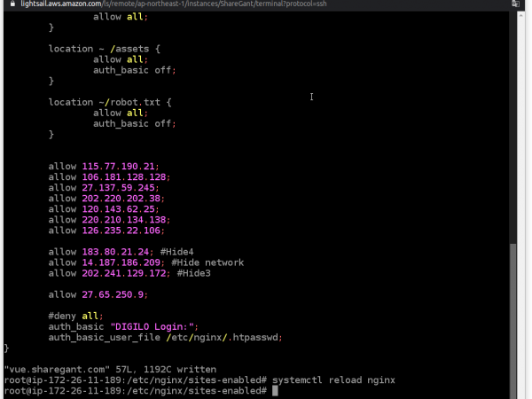The width and height of the screenshot is (532, 399).
Task: Click the 'allow 106.181.128.128;' line
Action: [108, 176]
